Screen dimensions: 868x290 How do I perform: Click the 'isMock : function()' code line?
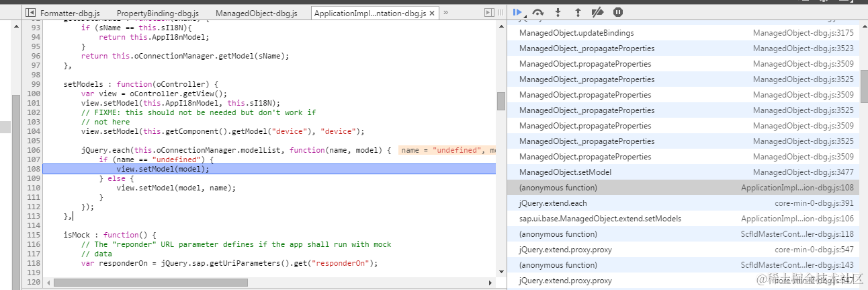click(x=110, y=235)
